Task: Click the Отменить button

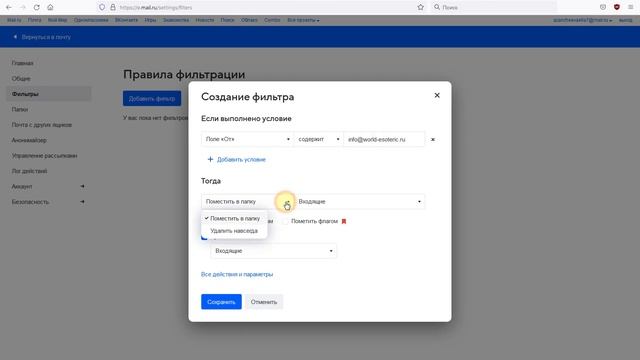Action: 264,302
